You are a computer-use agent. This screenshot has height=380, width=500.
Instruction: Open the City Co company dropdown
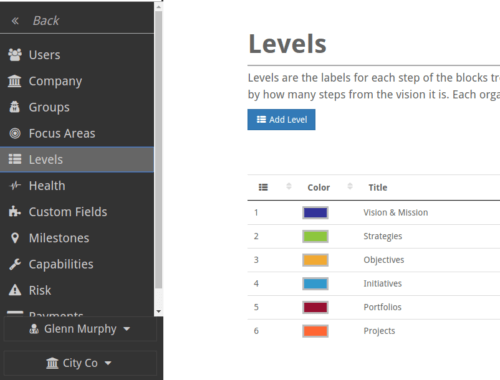[x=80, y=363]
